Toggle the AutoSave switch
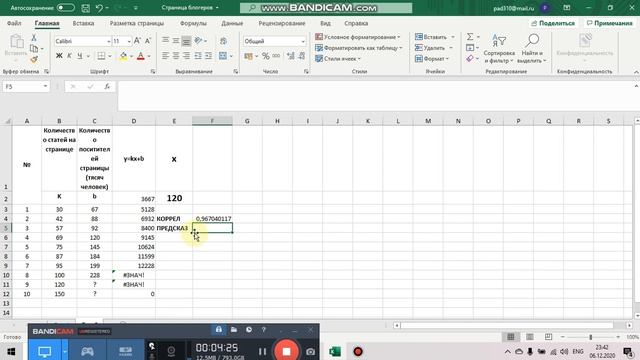 (65, 8)
